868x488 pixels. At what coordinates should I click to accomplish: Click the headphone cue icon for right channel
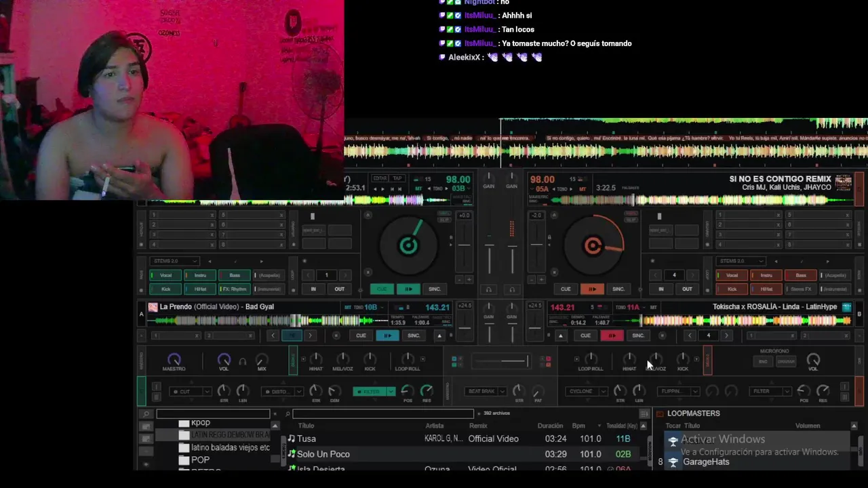tap(512, 289)
